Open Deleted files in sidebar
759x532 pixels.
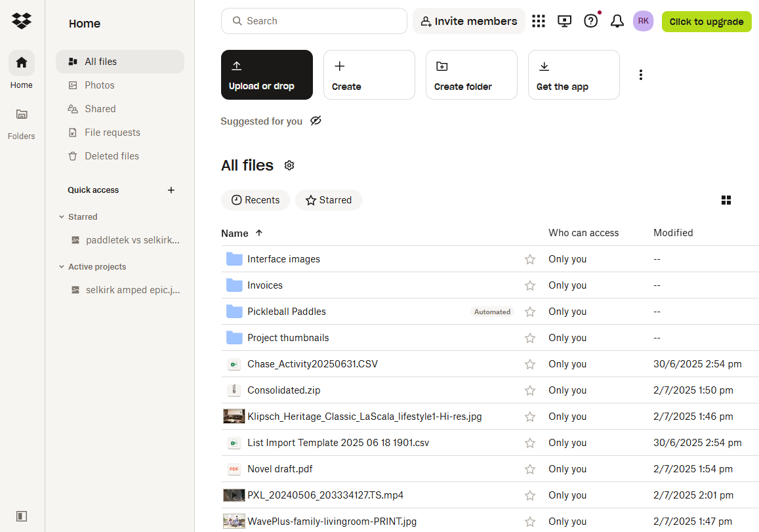pyautogui.click(x=120, y=156)
